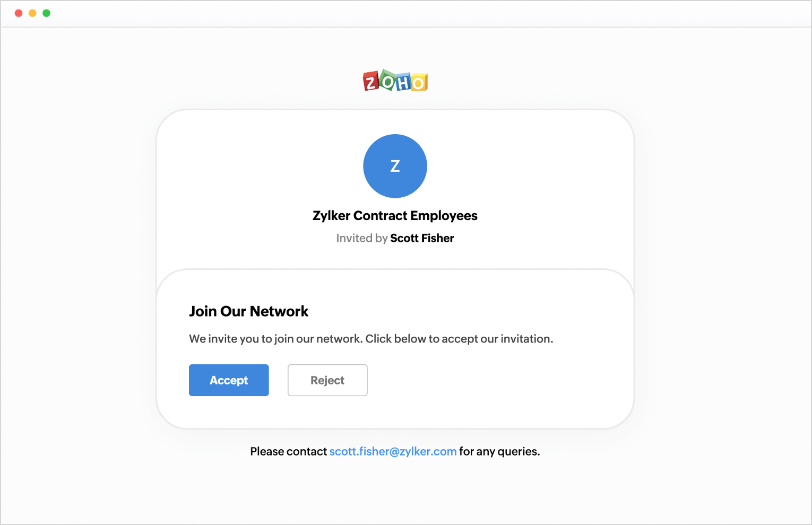Click the "Please contact" text
The image size is (812, 525).
[288, 451]
